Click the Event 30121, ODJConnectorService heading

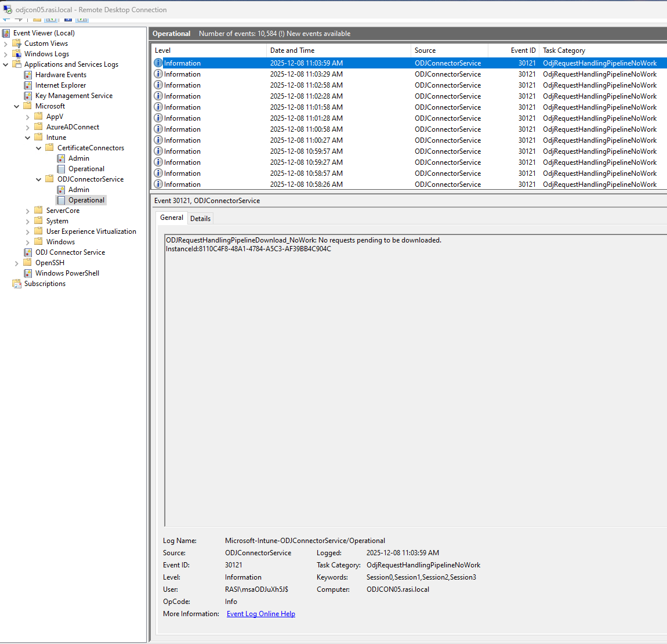click(206, 201)
